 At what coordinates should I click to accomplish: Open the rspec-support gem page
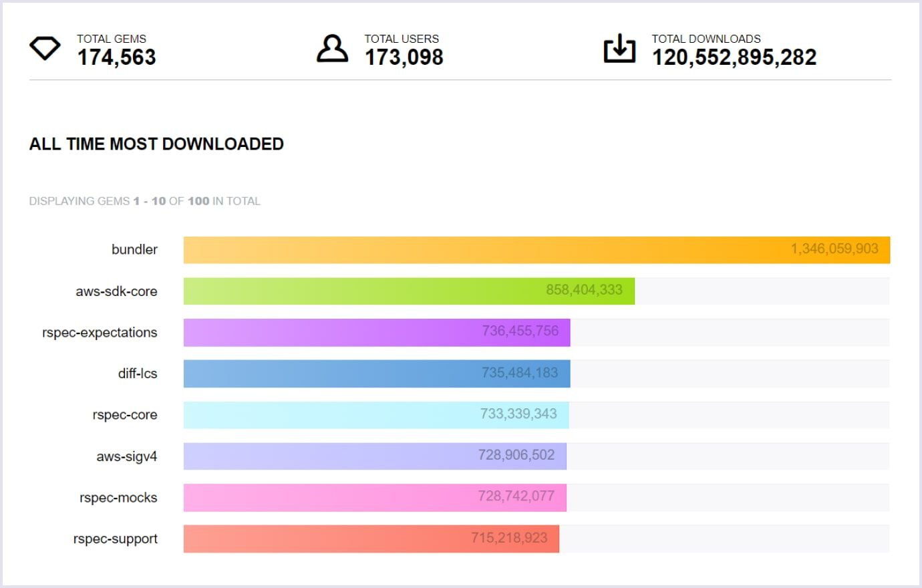pyautogui.click(x=116, y=539)
